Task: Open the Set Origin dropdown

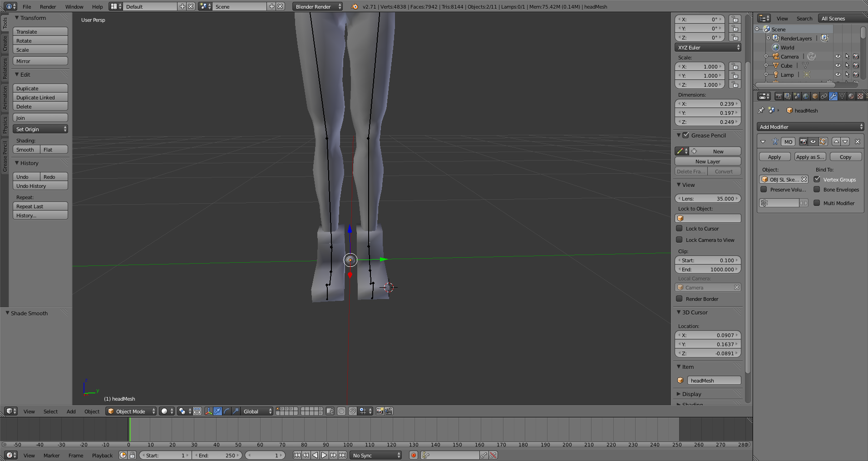Action: coord(40,129)
